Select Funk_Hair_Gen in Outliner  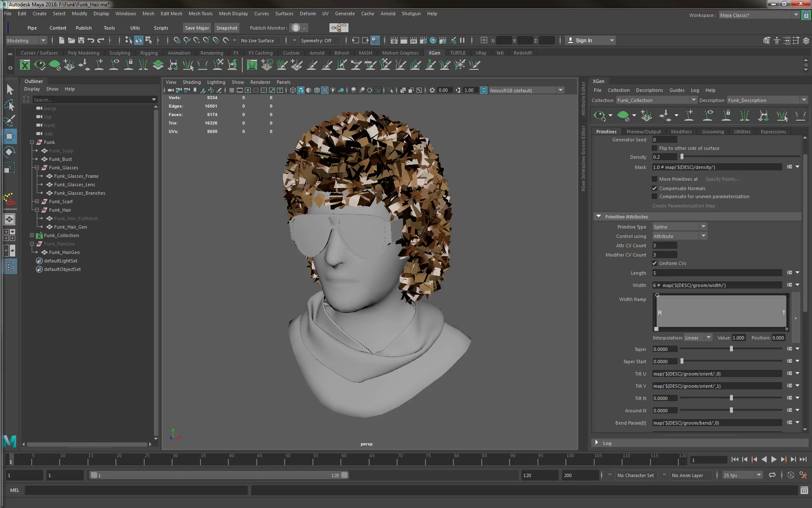tap(70, 227)
